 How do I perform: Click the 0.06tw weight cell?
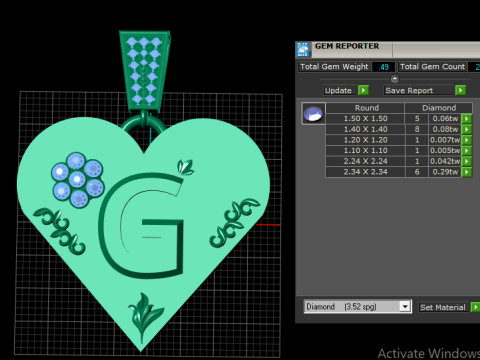pyautogui.click(x=445, y=119)
